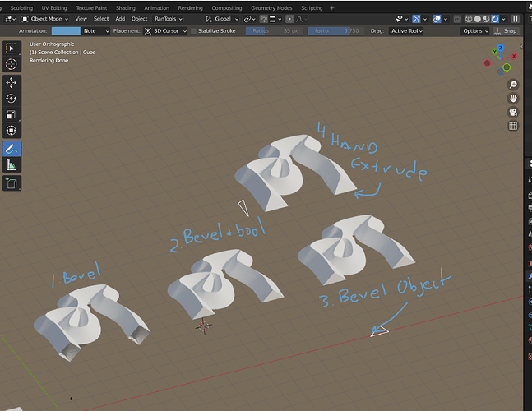Choose the Move tool

click(x=12, y=83)
